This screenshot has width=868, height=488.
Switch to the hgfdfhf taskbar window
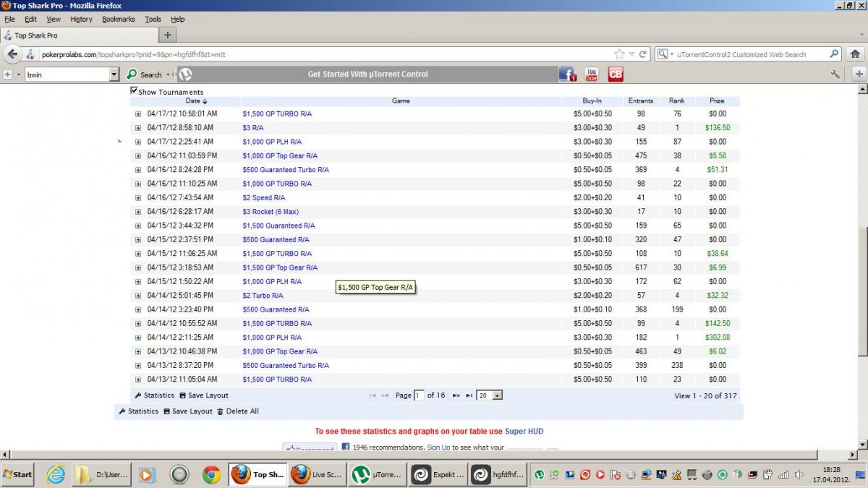pos(497,474)
